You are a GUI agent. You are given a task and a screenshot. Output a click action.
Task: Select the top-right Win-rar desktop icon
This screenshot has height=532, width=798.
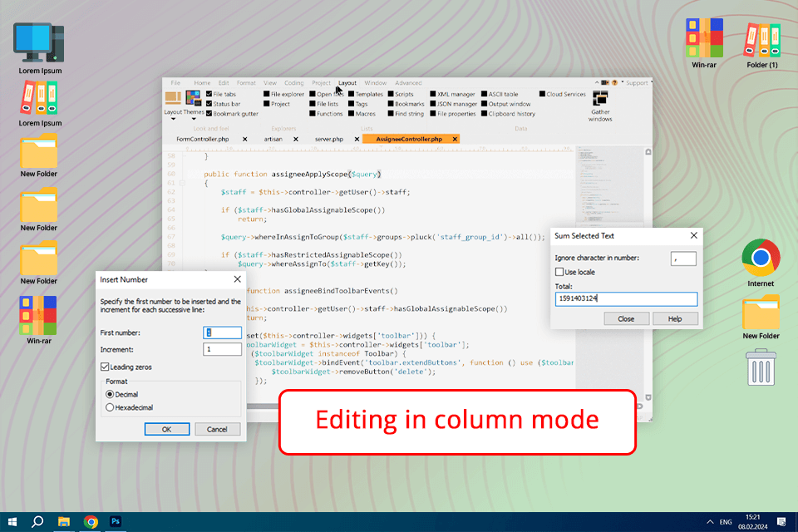(704, 38)
